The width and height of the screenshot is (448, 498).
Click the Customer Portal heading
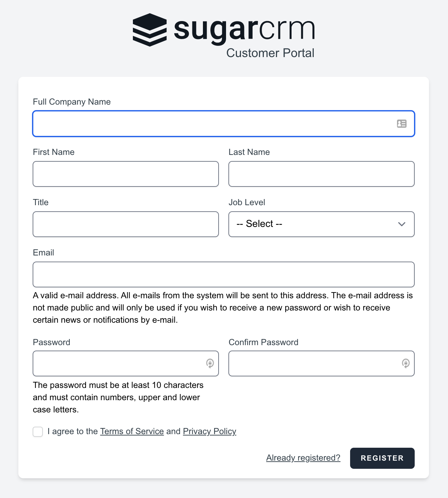(270, 53)
